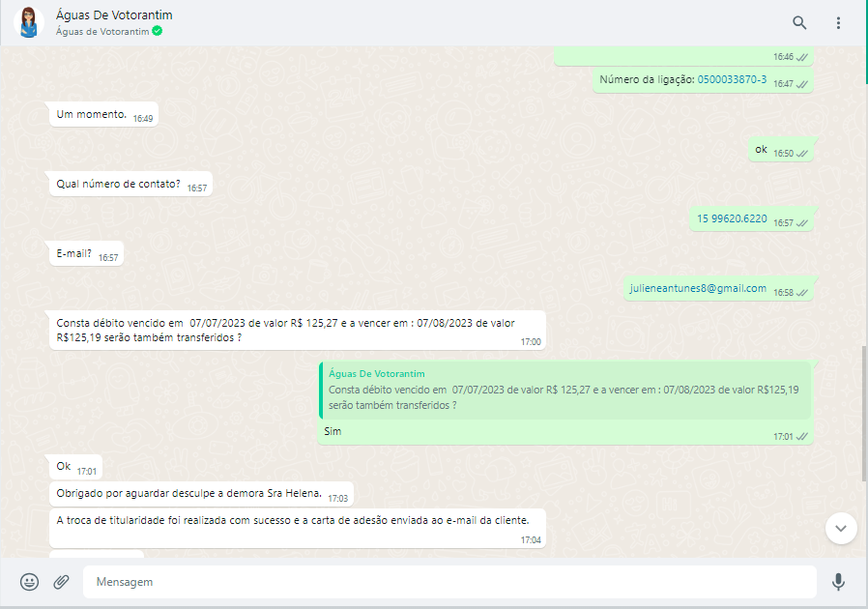Click the paperclip attach icon
The width and height of the screenshot is (868, 609).
pos(61,582)
